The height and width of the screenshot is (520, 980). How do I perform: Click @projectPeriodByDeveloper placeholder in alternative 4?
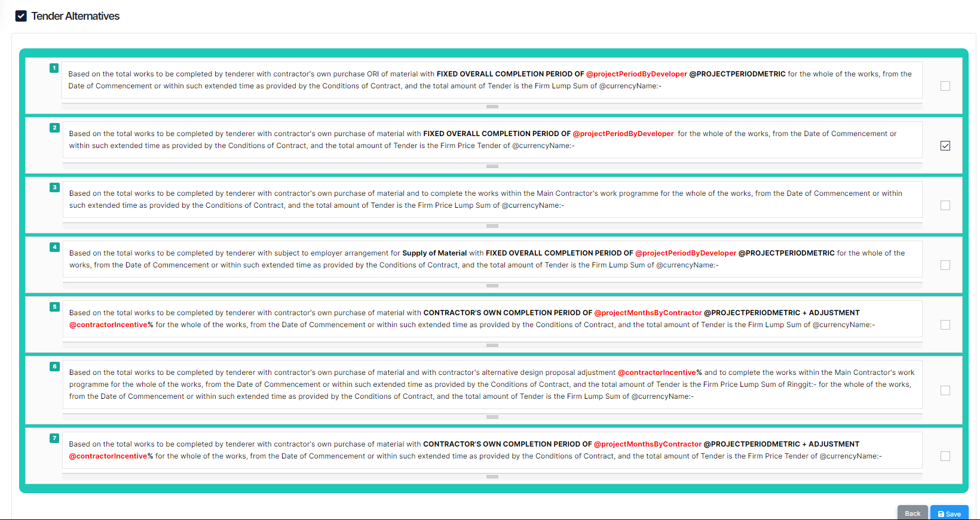685,253
